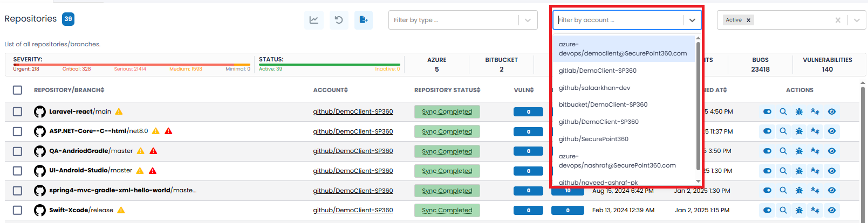
Task: Click Sync Completed status for UI-Android-Studio
Action: 447,171
